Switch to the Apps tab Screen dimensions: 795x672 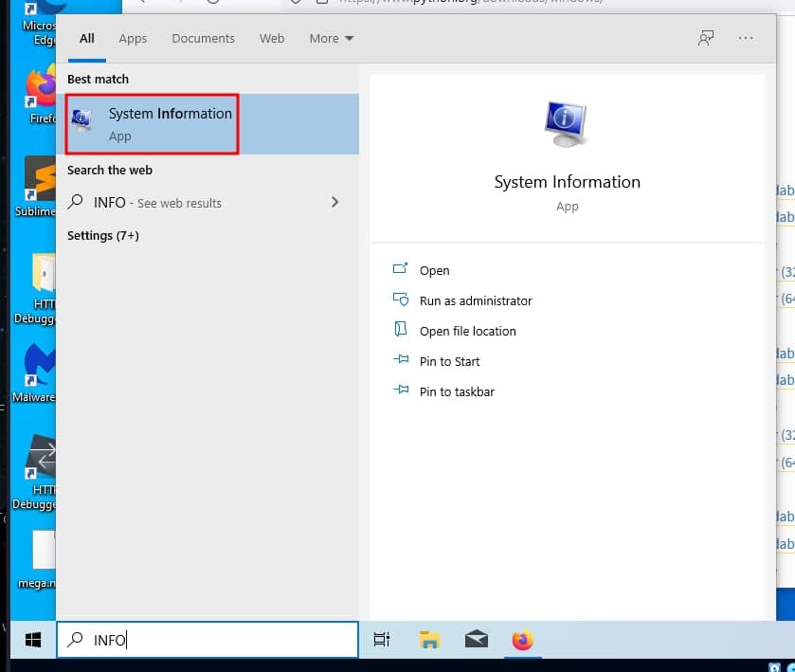133,39
